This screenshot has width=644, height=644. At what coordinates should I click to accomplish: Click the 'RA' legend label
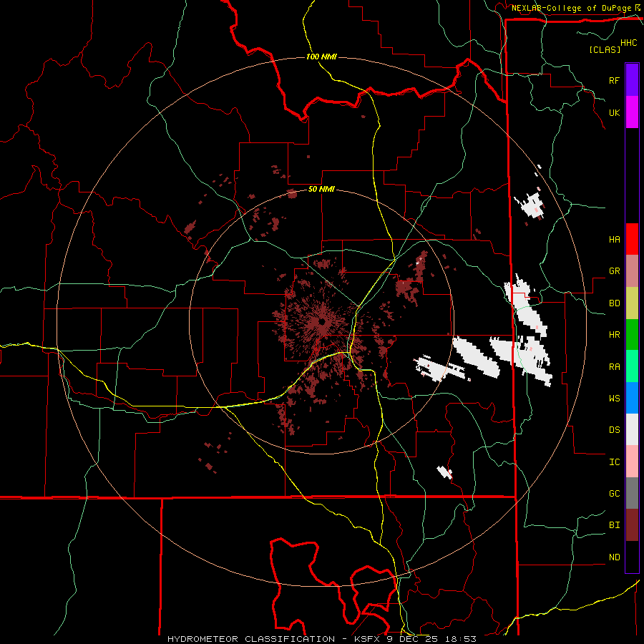(614, 366)
